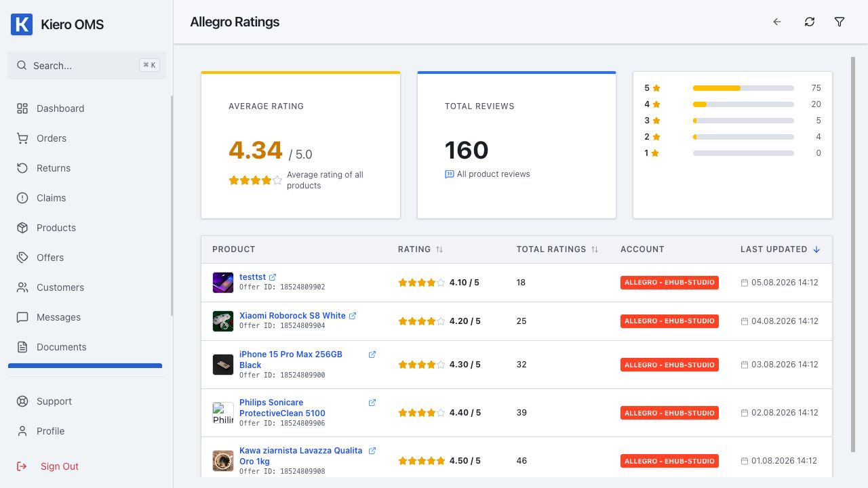The width and height of the screenshot is (868, 488).
Task: Click the Returns sidebar icon
Action: [22, 168]
